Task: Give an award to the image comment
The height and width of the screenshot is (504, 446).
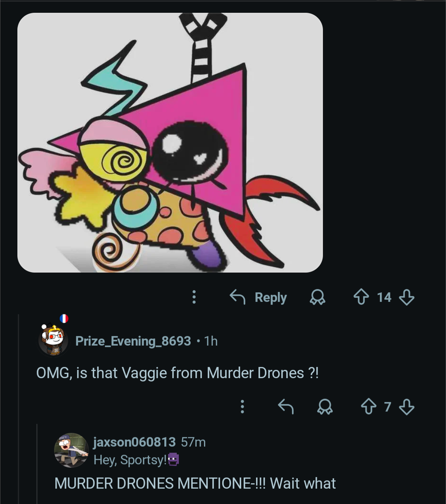Action: tap(316, 297)
